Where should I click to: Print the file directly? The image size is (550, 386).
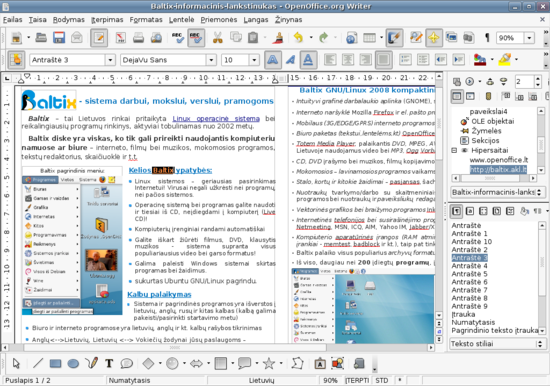click(x=138, y=38)
